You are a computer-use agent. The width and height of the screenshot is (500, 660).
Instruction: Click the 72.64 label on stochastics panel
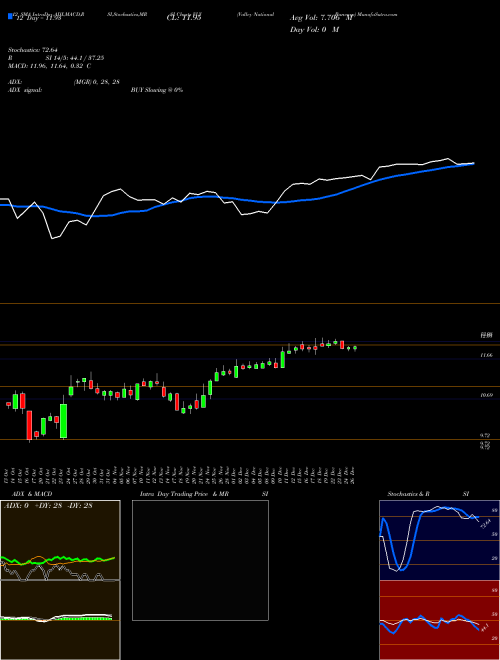click(x=486, y=523)
